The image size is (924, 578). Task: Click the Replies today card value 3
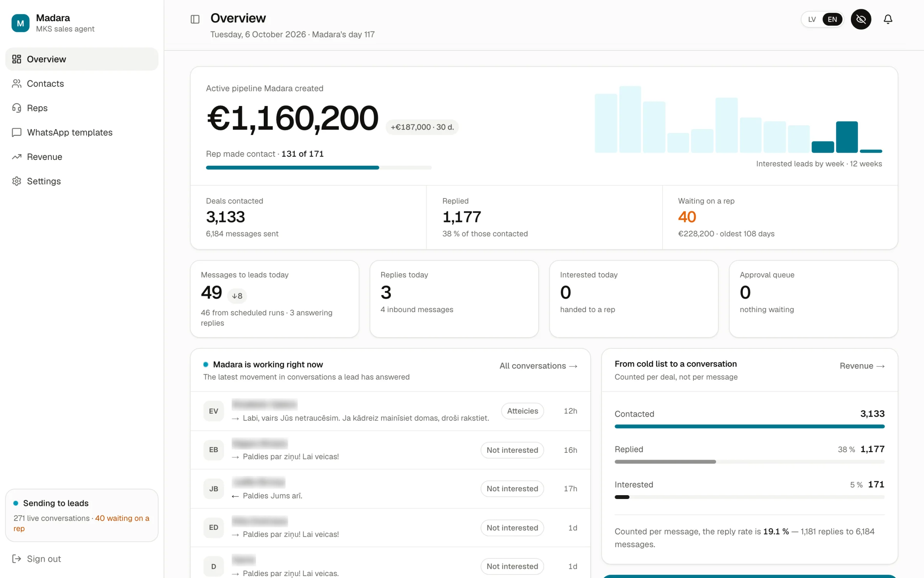point(386,292)
